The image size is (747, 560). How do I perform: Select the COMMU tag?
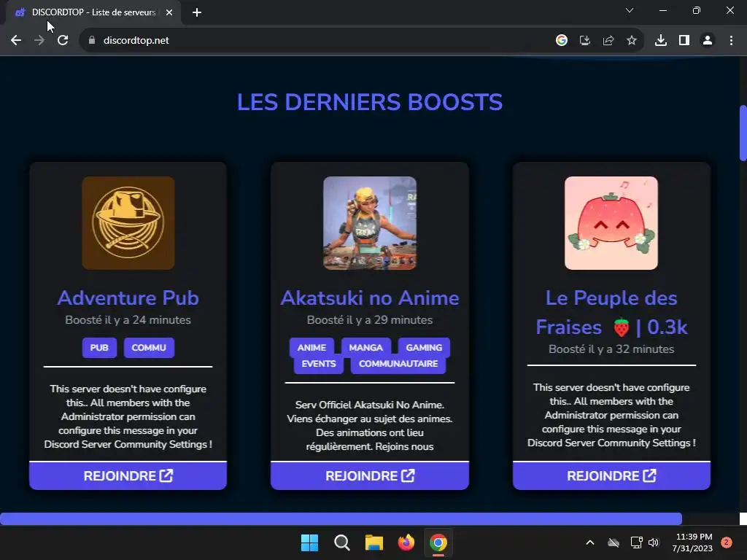click(149, 348)
